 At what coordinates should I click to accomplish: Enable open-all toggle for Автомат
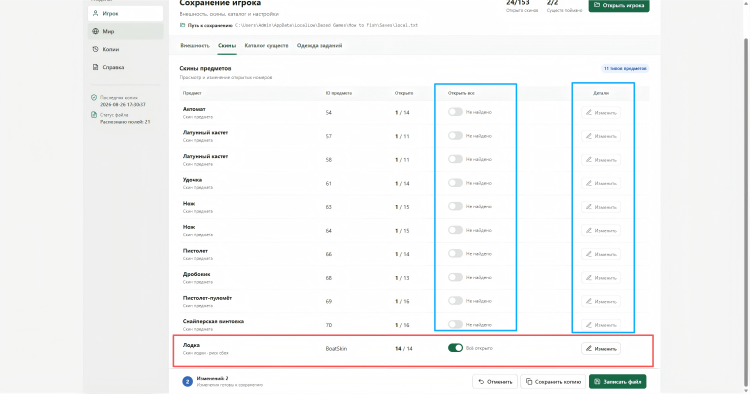click(455, 112)
